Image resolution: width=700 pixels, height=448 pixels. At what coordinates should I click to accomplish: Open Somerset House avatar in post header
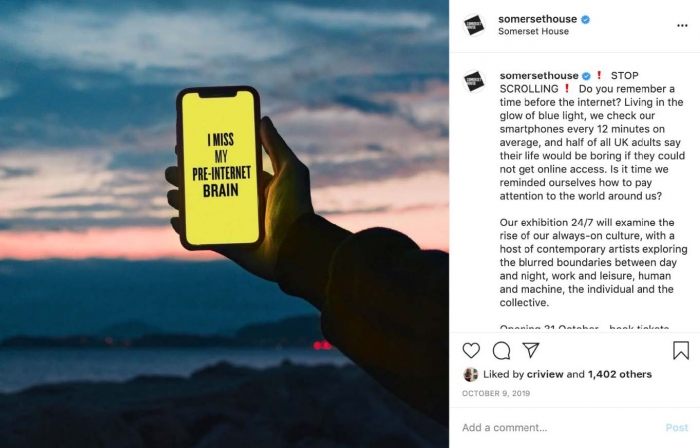click(474, 25)
